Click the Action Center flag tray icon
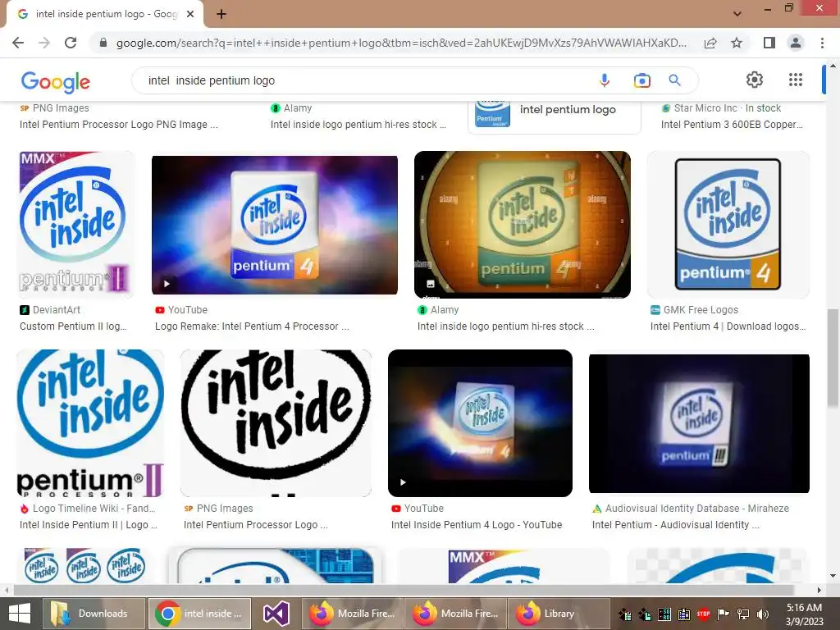The image size is (840, 630). point(724,614)
